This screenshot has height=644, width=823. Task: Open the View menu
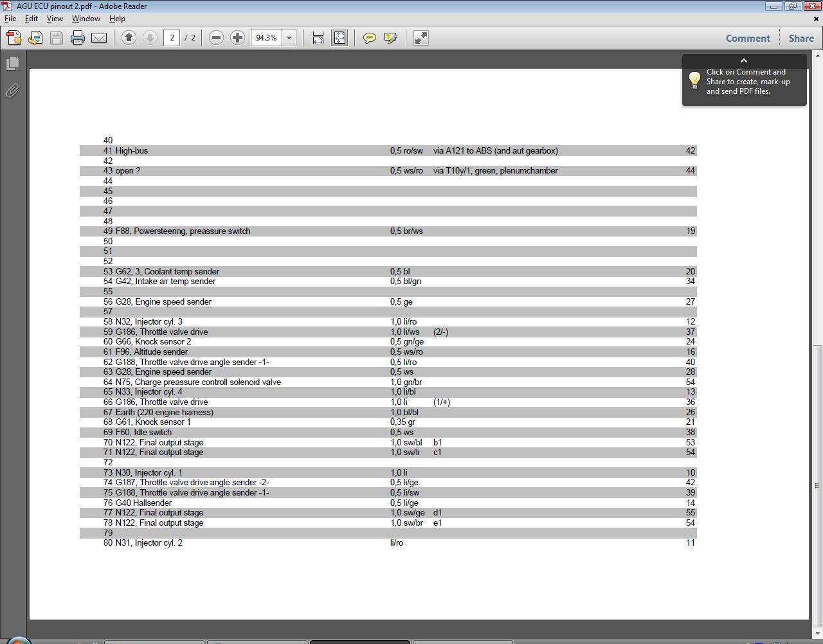pos(55,19)
